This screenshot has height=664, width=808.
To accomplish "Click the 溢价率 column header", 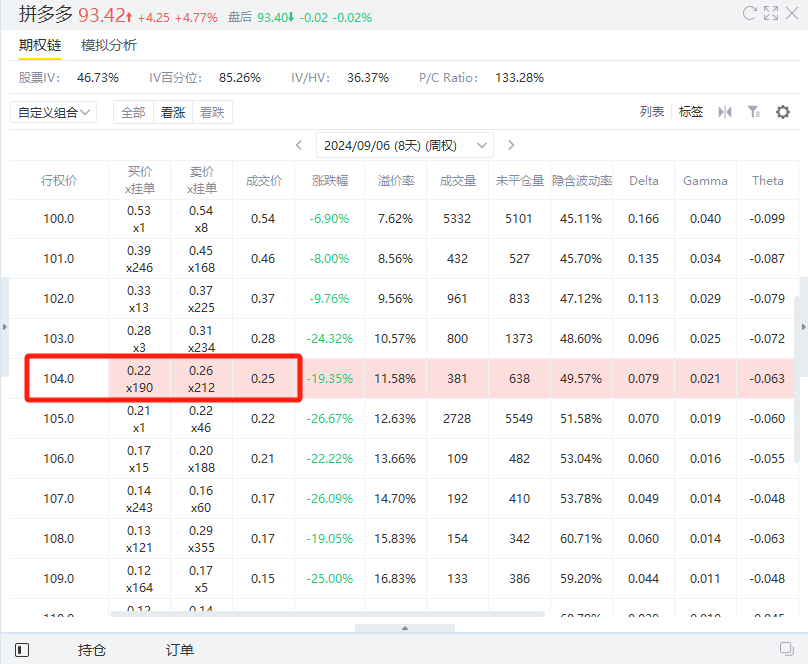I will [x=396, y=180].
